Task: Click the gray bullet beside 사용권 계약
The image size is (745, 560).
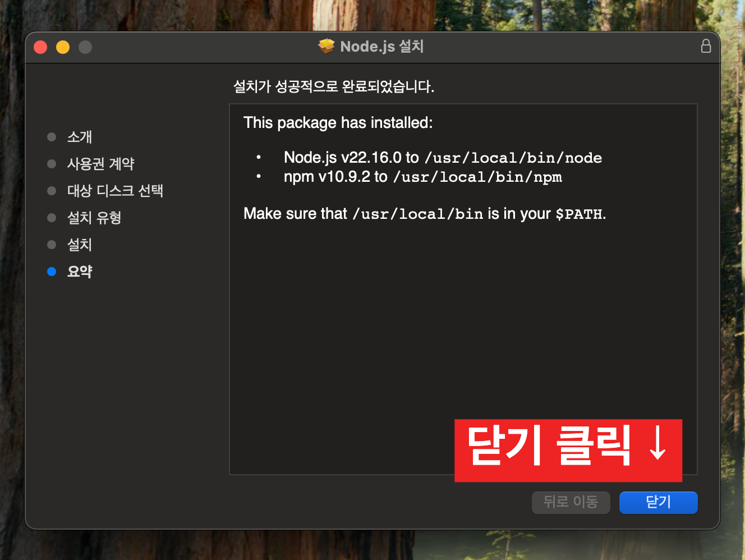Action: coord(52,164)
